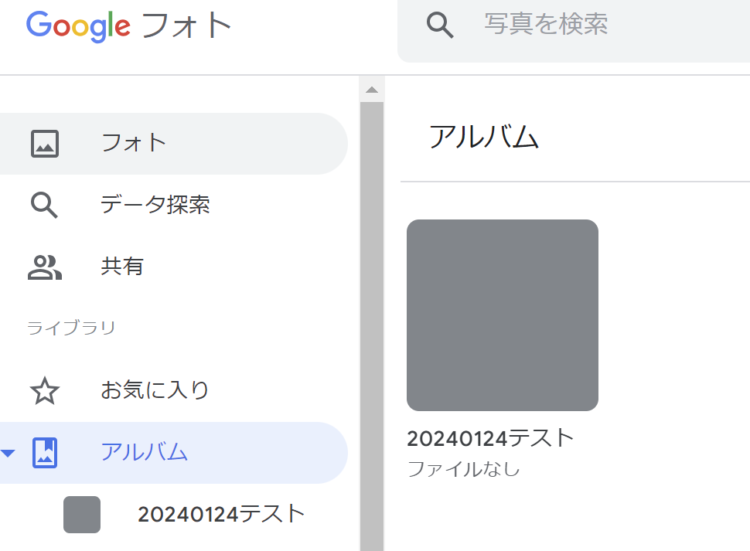Click the sidebar scrollbar up arrow
The width and height of the screenshot is (750, 551).
[x=372, y=90]
